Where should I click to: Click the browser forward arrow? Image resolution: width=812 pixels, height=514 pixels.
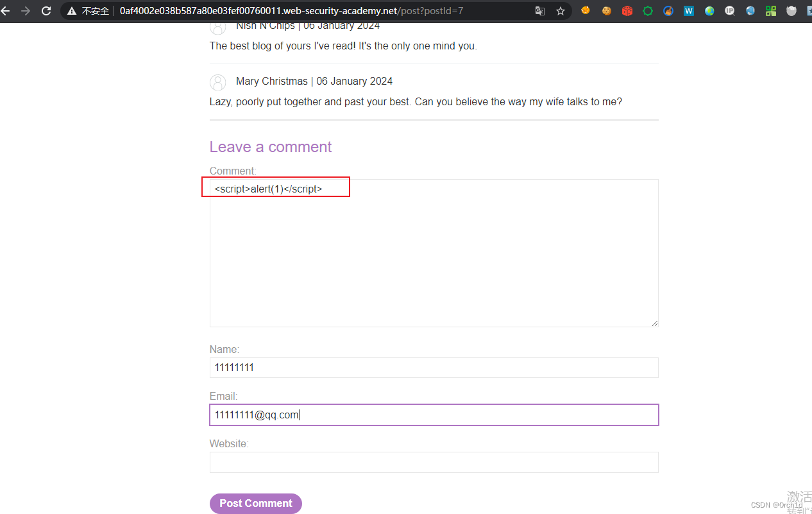click(x=26, y=11)
